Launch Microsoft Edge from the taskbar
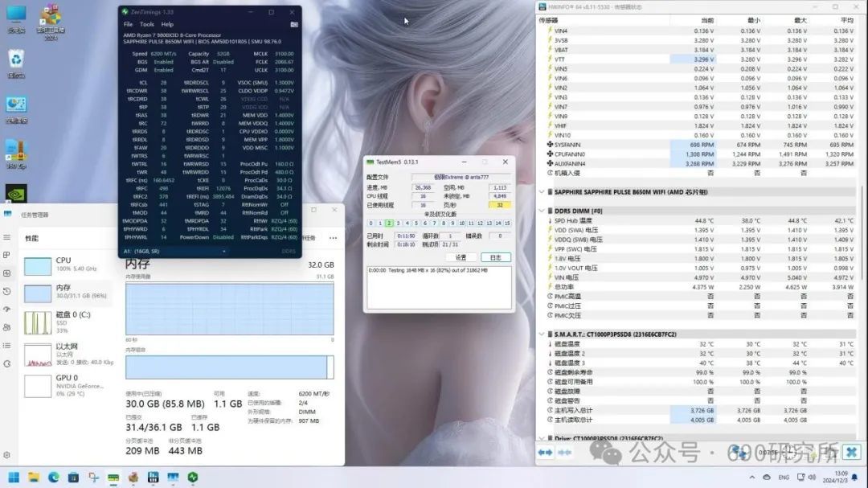Viewport: 868px width, 488px height. tap(54, 477)
